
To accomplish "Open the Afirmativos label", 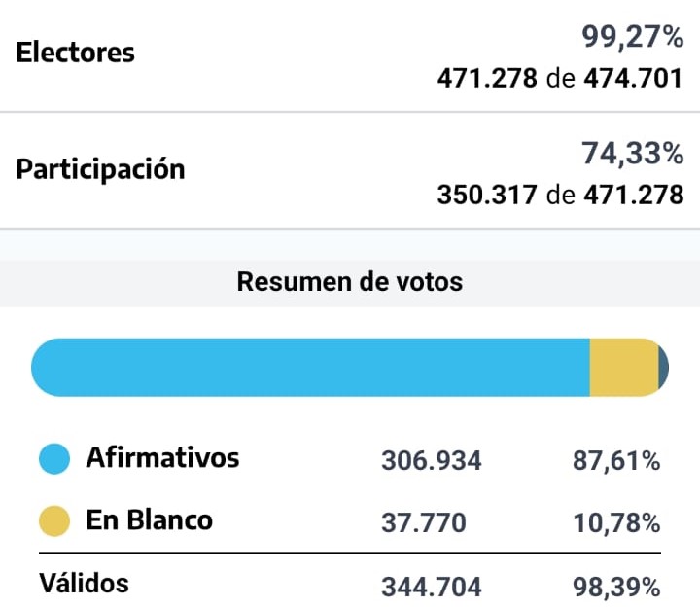I will [162, 457].
